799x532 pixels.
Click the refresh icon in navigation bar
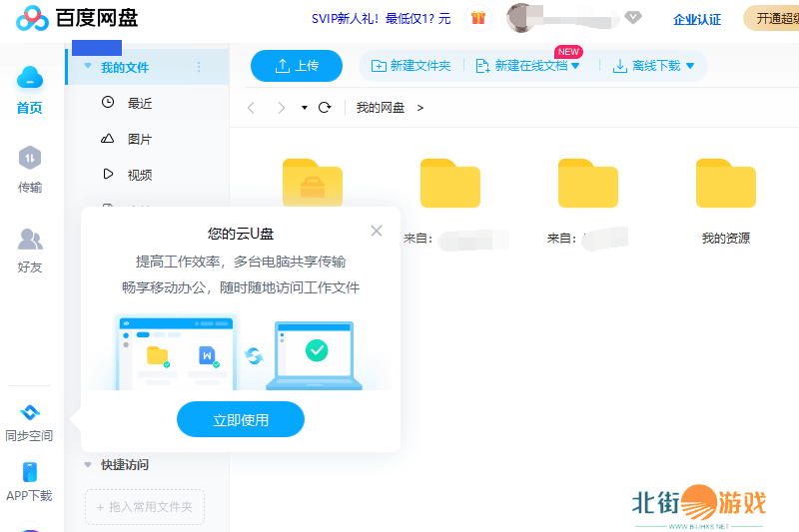(325, 108)
